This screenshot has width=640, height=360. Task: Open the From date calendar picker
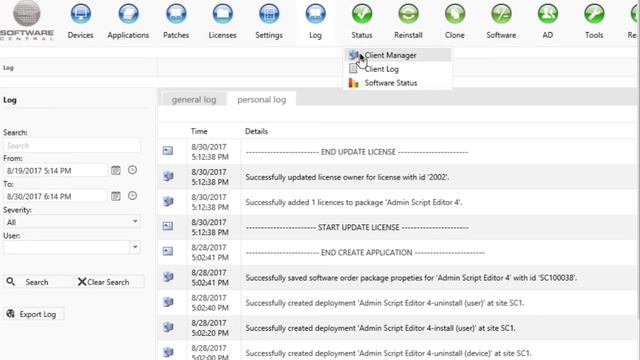(116, 170)
